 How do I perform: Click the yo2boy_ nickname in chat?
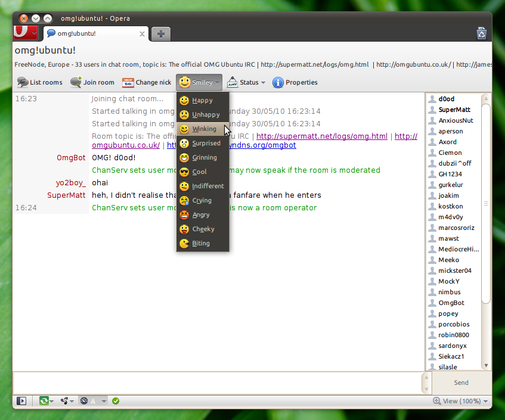(71, 183)
